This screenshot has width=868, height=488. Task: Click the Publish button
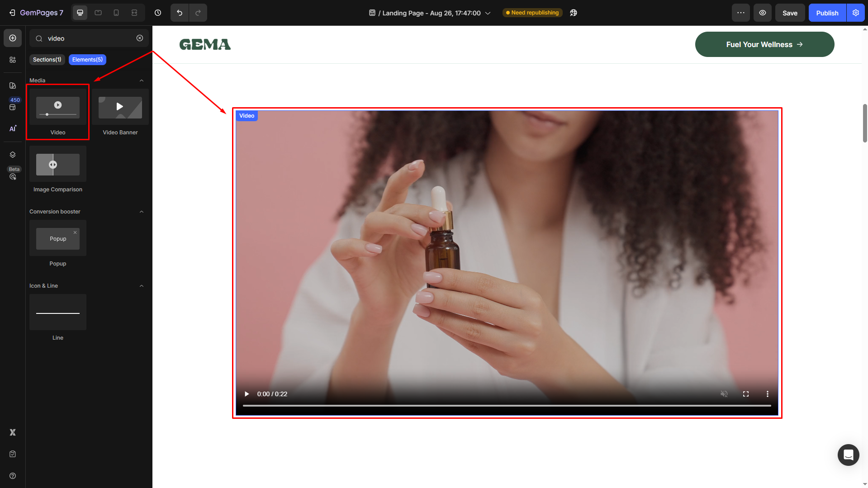[x=827, y=13]
